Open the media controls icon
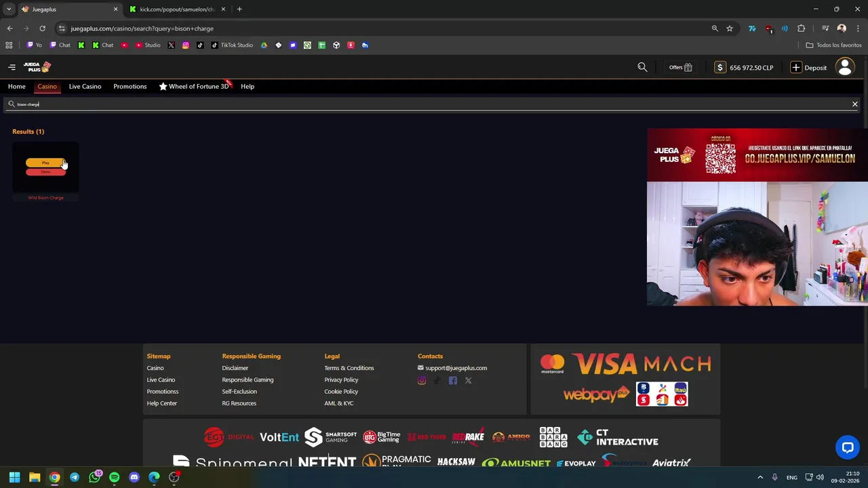Viewport: 868px width, 488px height. 825,28
